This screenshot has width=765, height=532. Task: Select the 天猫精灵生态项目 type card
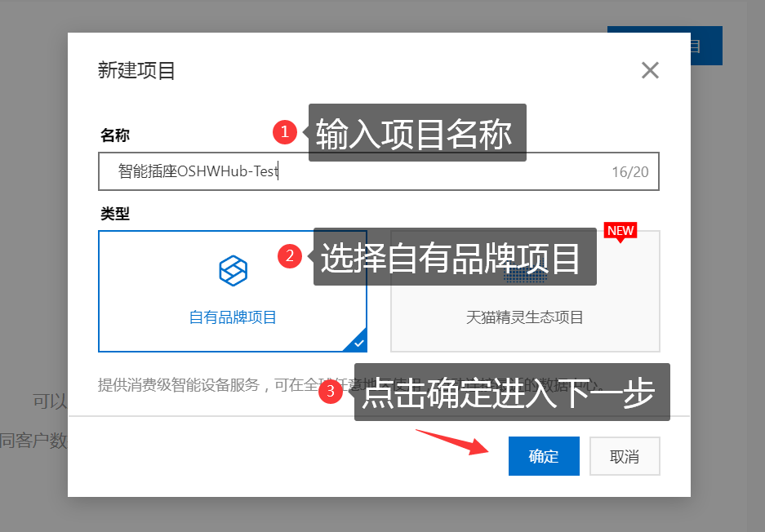(526, 291)
